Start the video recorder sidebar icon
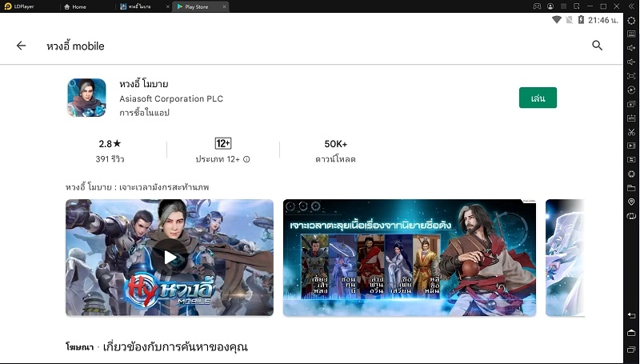 (x=631, y=146)
